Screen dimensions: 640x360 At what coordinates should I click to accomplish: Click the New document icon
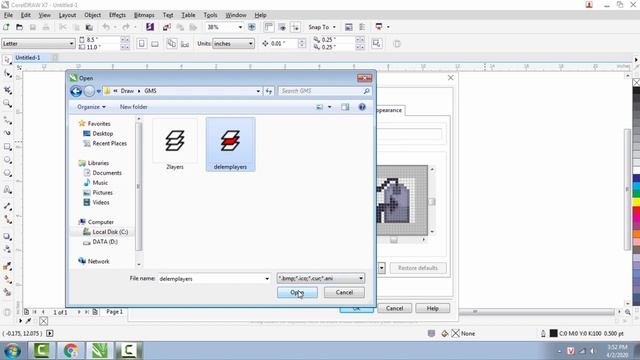pos(6,27)
